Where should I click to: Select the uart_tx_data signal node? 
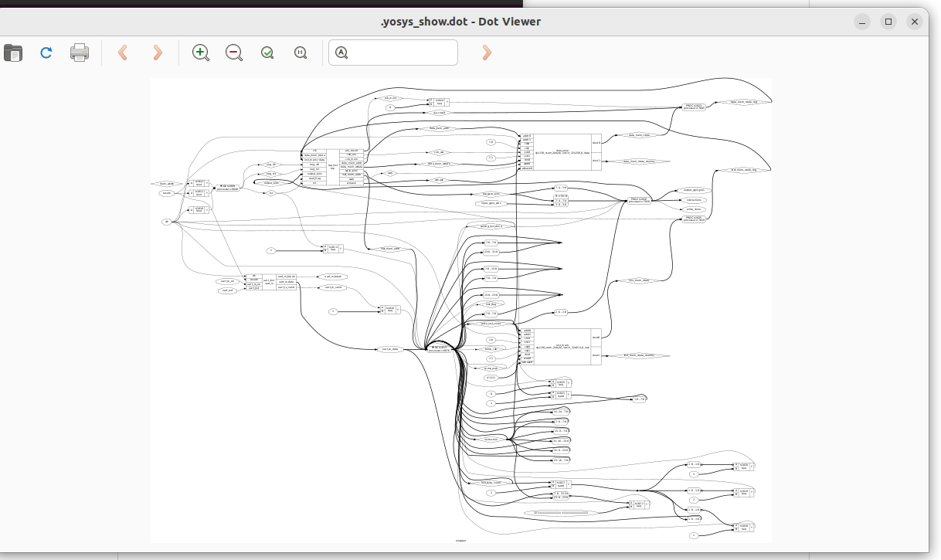point(390,349)
